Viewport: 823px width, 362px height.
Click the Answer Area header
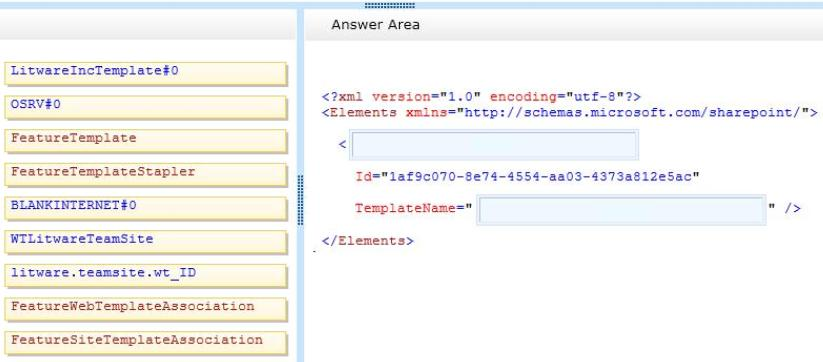(376, 25)
